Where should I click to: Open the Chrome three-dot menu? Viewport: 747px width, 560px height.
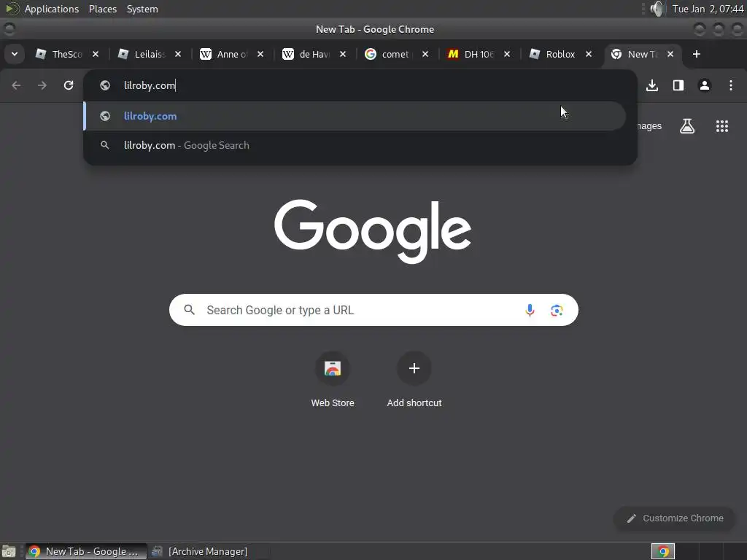coord(731,85)
